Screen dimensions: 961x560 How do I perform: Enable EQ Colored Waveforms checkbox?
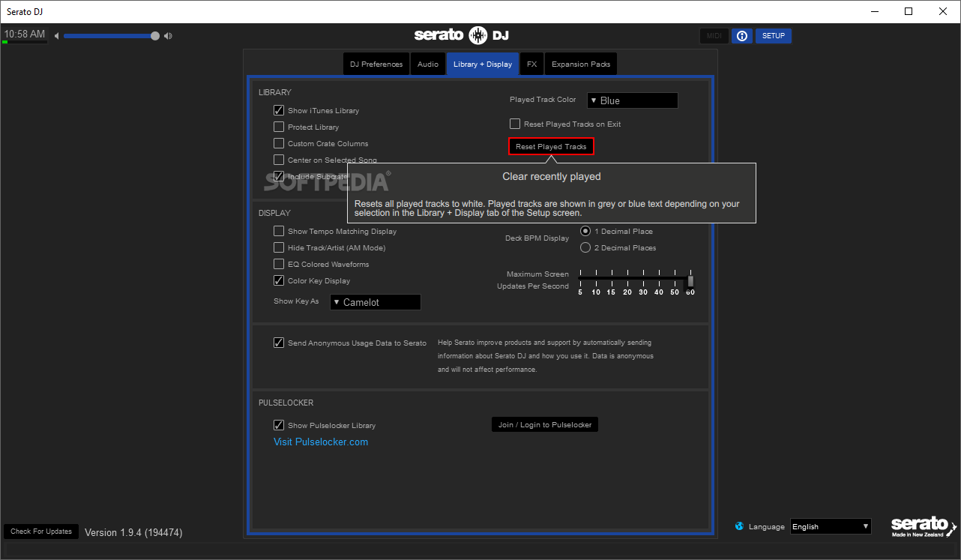tap(279, 264)
